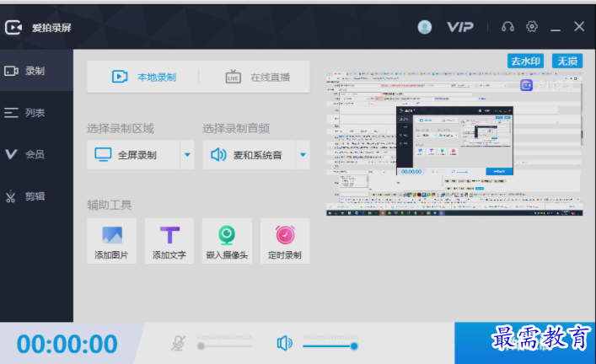Image resolution: width=596 pixels, height=364 pixels.
Task: Open the 添加文字 tool
Action: tap(169, 241)
